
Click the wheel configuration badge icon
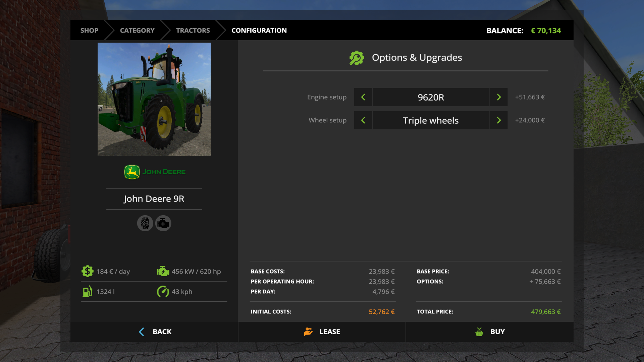tap(145, 223)
